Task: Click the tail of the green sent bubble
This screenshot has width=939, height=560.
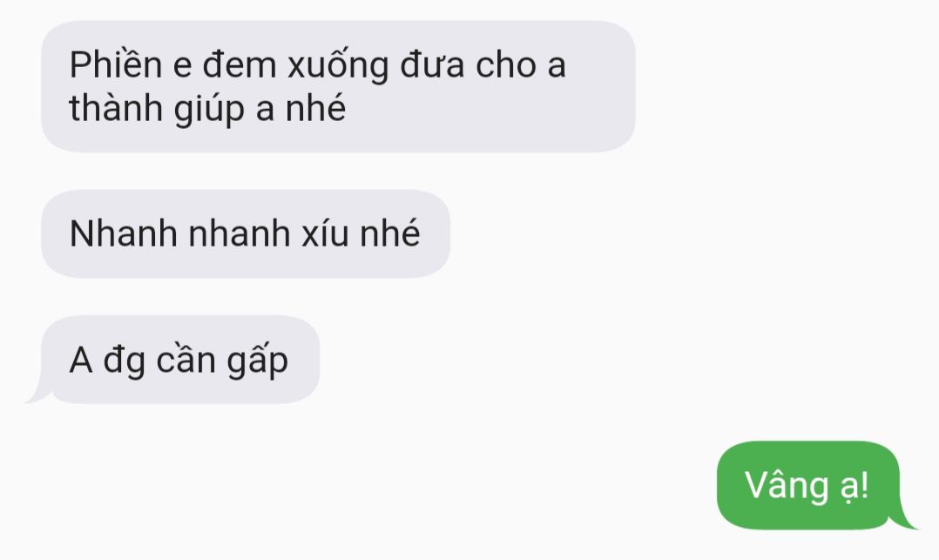Action: click(906, 519)
